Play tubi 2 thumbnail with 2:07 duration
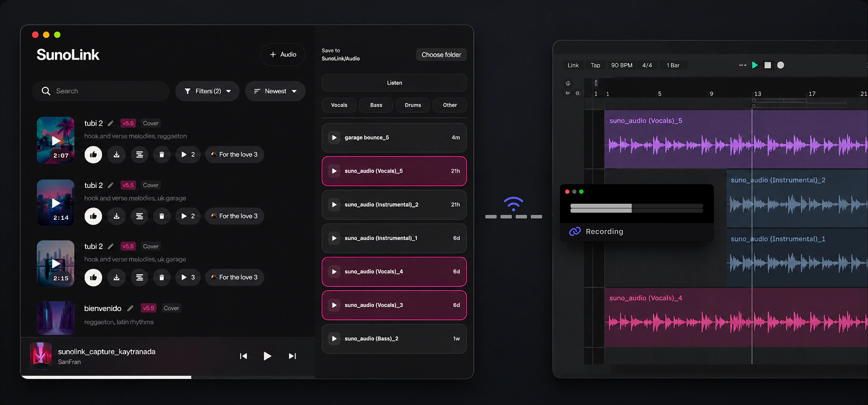The width and height of the screenshot is (868, 405). 56,140
